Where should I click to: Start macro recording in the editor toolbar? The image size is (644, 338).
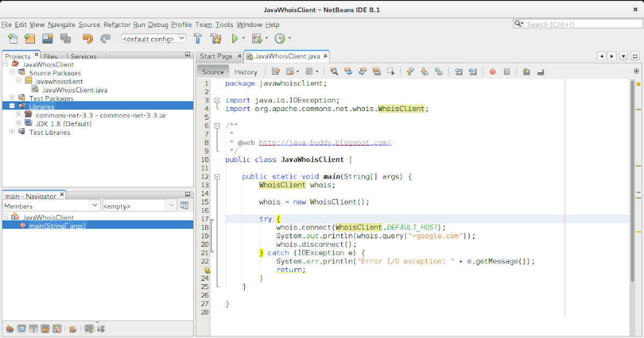pos(492,71)
